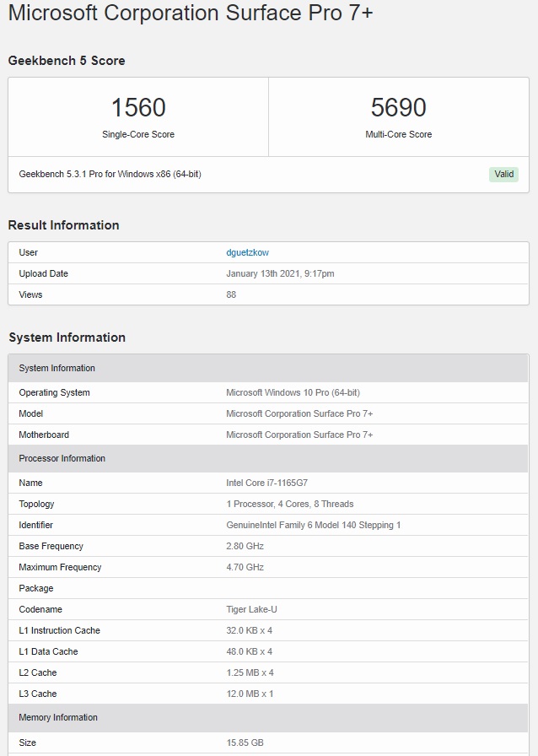The image size is (538, 756).
Task: Click the Identifier label
Action: point(35,525)
